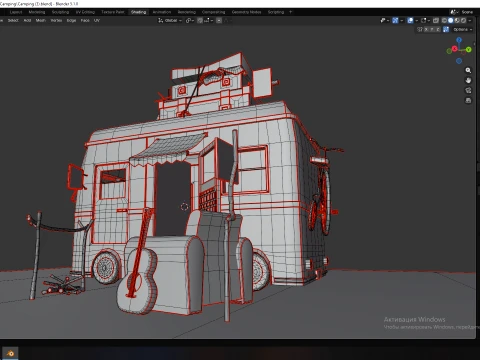
Task: Toggle X axis mesh mirror
Action: coord(426,29)
